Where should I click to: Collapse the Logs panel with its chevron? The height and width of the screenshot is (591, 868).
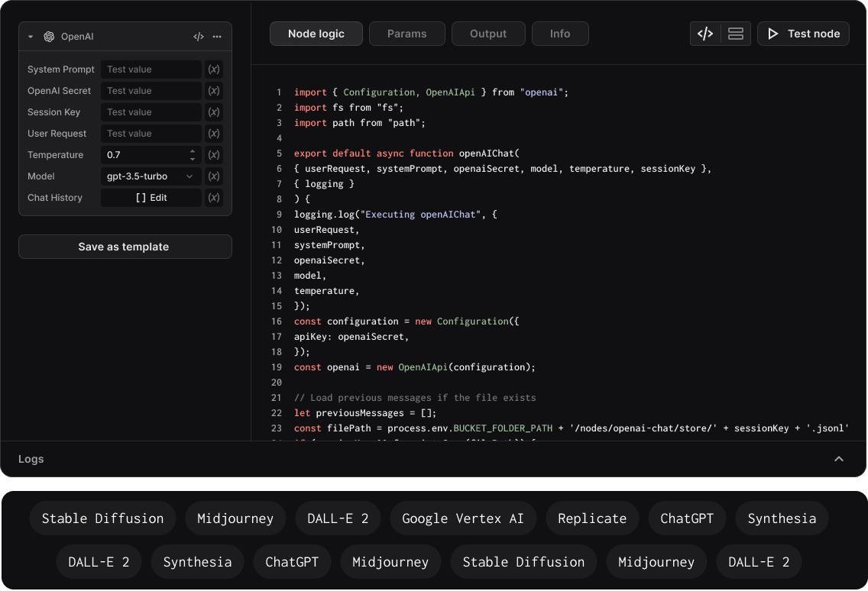(x=839, y=459)
